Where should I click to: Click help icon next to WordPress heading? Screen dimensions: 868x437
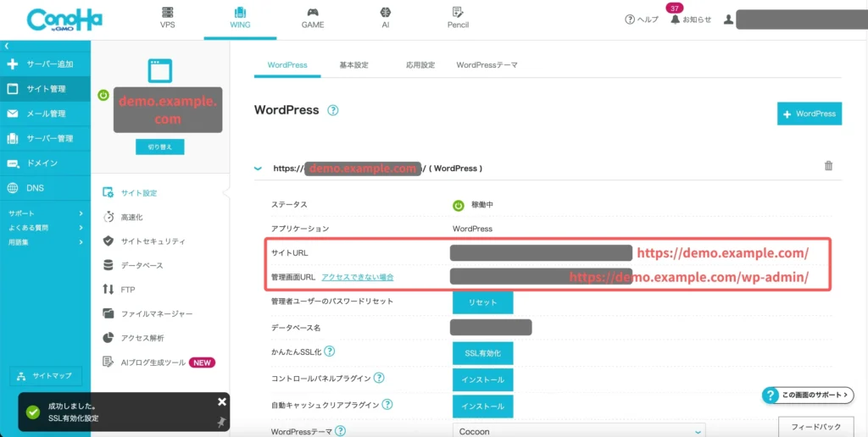332,110
